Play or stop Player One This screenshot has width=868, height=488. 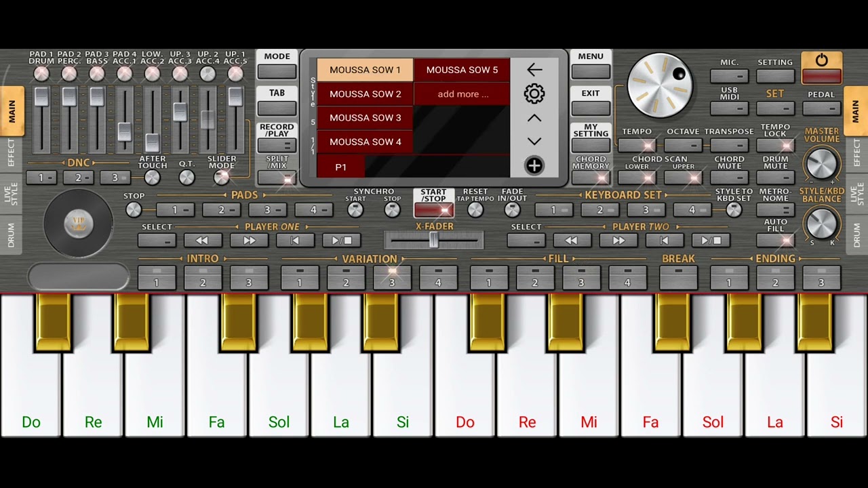coord(341,240)
